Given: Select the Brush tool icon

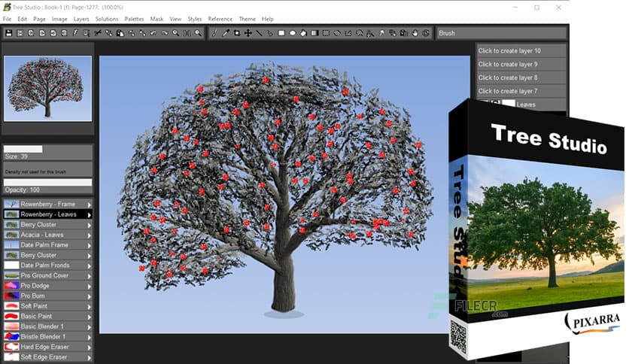Looking at the screenshot, I should click(214, 33).
